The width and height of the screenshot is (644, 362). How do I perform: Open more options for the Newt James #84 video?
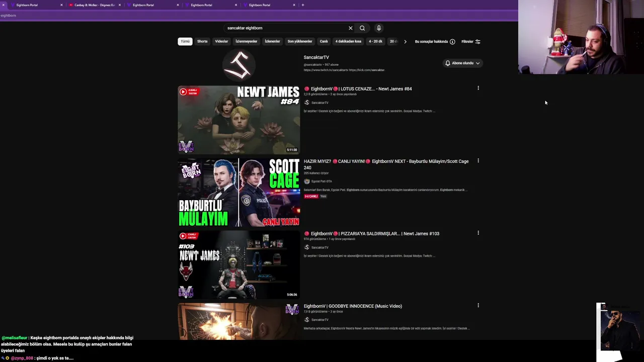click(x=478, y=88)
